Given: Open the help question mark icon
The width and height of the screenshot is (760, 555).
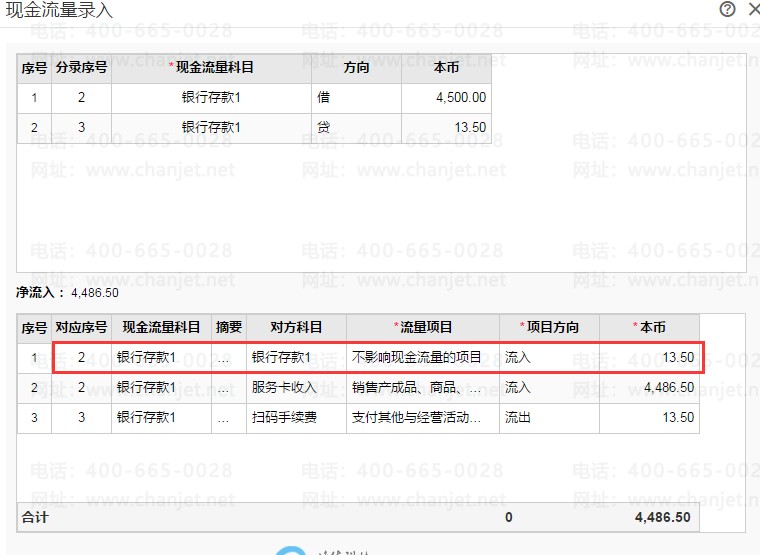Looking at the screenshot, I should click(727, 10).
